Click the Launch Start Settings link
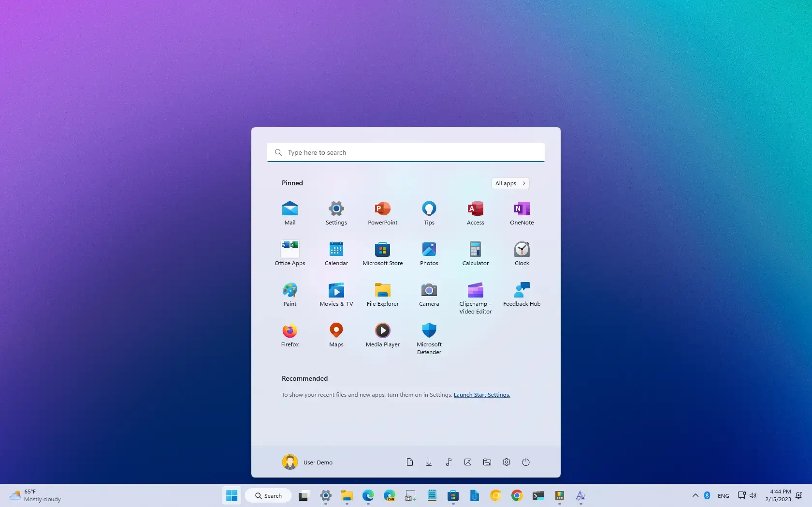Screen dimensions: 812x507 coord(481,395)
